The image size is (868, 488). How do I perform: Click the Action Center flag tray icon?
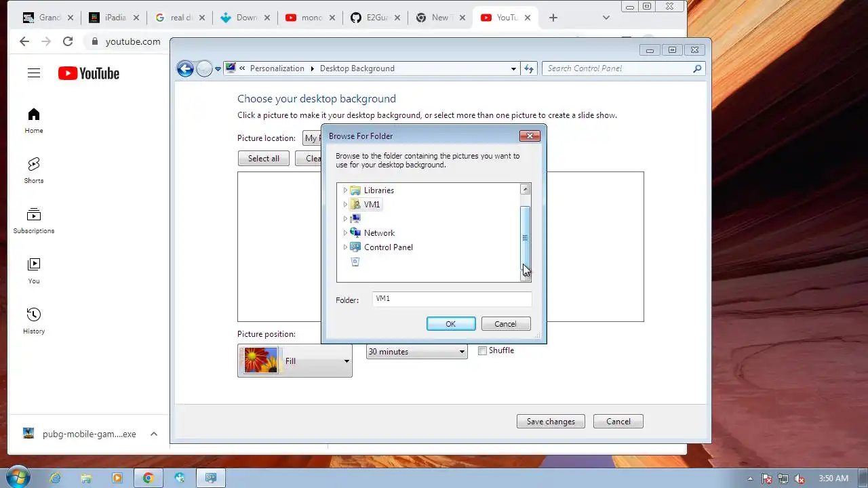click(x=767, y=479)
